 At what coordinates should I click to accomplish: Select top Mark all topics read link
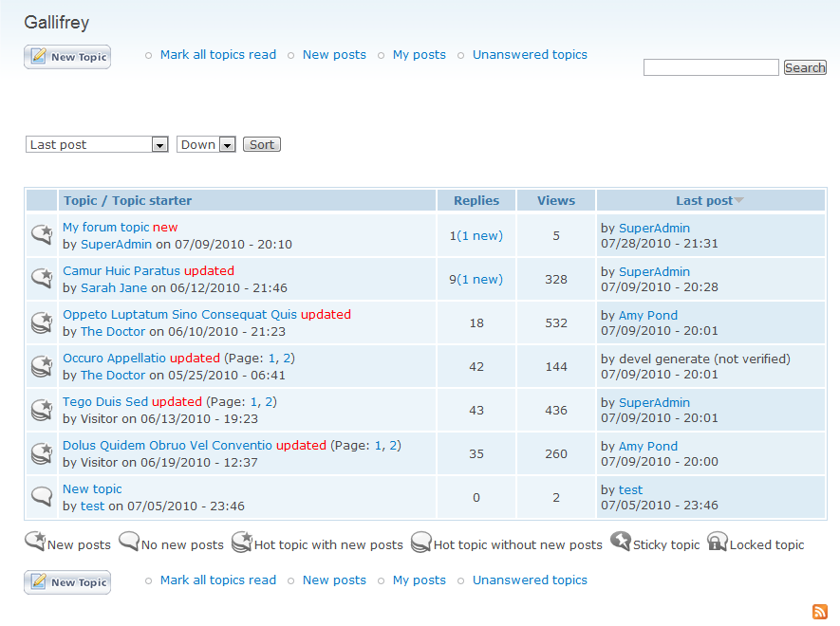pyautogui.click(x=218, y=55)
